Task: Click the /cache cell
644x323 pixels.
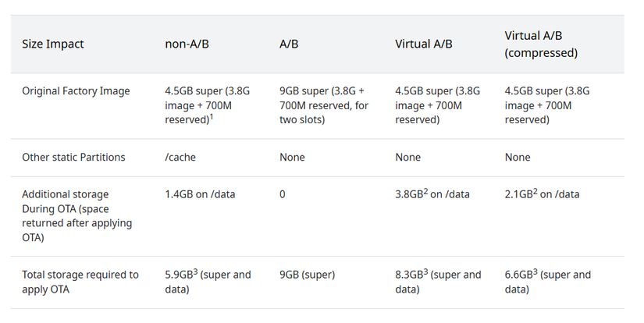Action: tap(180, 157)
